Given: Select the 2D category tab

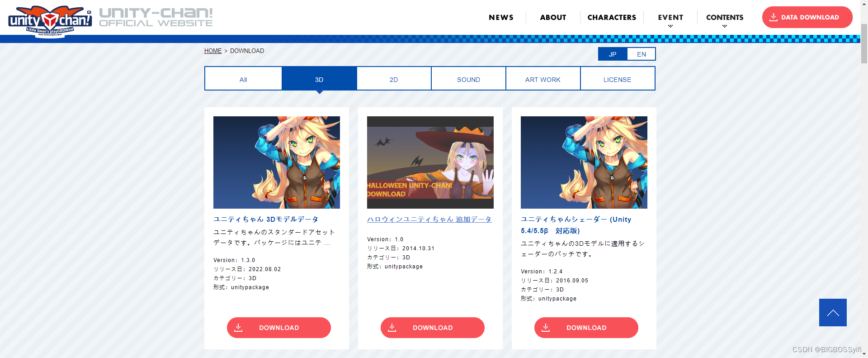Looking at the screenshot, I should [x=394, y=79].
